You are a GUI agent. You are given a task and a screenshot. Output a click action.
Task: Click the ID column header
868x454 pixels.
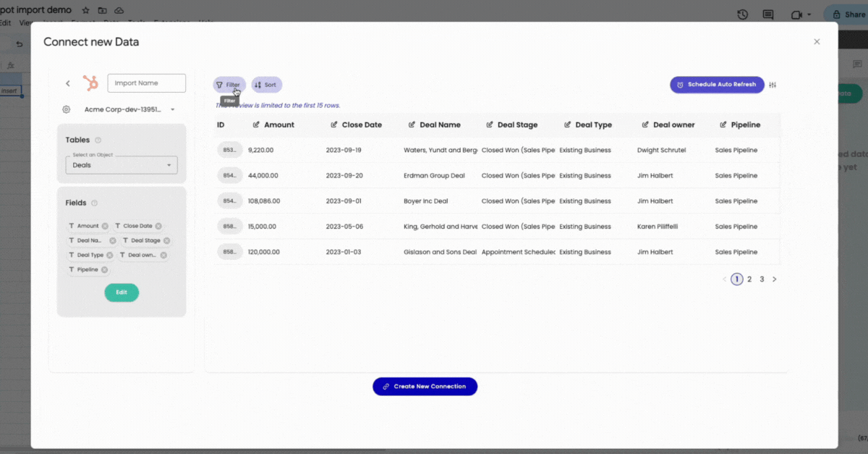point(221,125)
